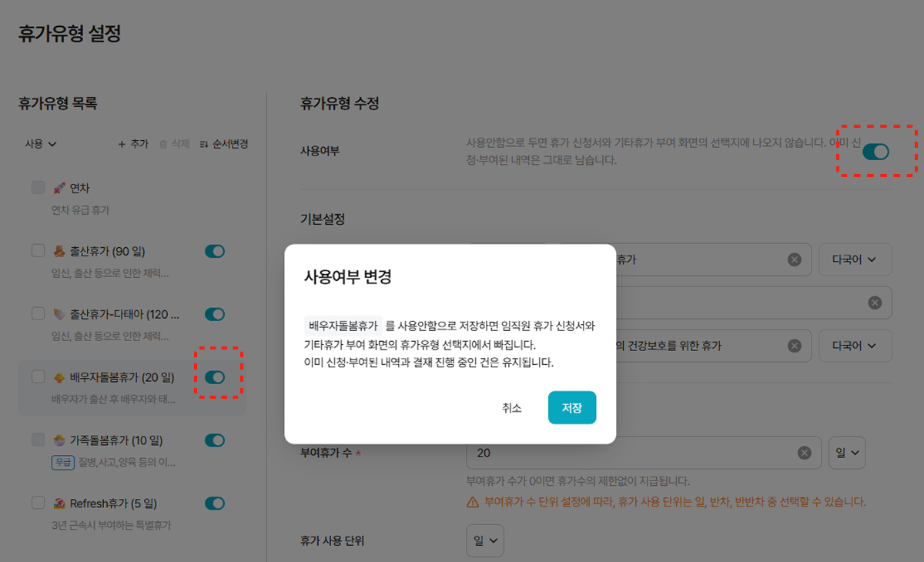
Task: Click the 배우자돌봄휴가 tag in the dialog
Action: click(343, 326)
